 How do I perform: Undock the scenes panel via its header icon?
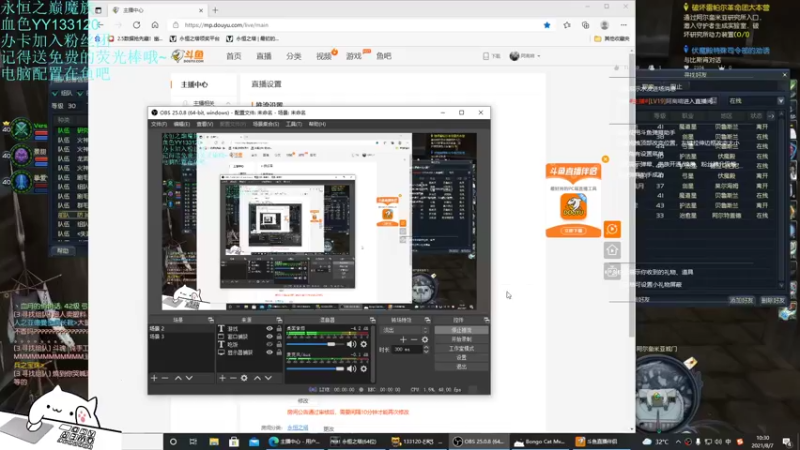point(211,320)
